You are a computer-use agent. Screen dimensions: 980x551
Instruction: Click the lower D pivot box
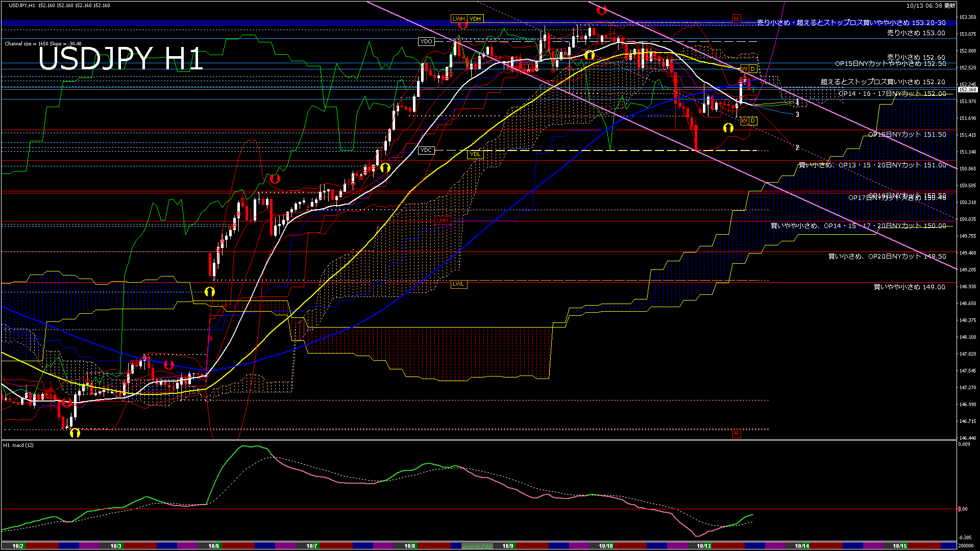(x=753, y=121)
